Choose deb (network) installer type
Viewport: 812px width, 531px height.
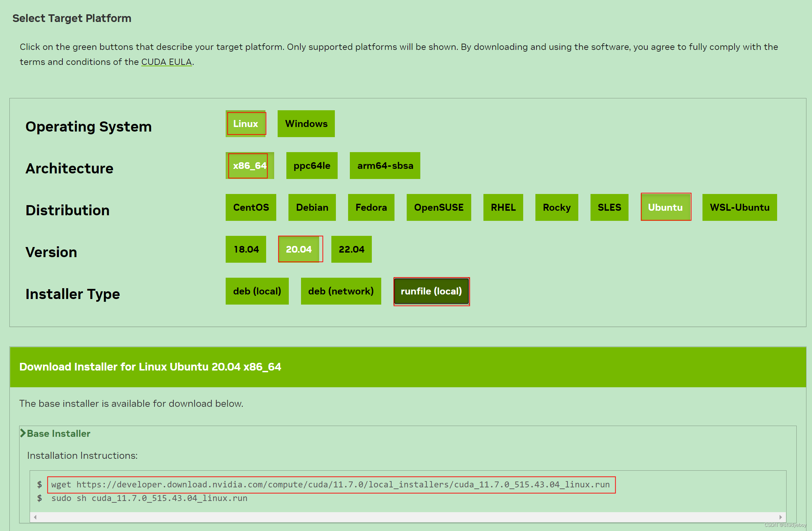pos(341,291)
